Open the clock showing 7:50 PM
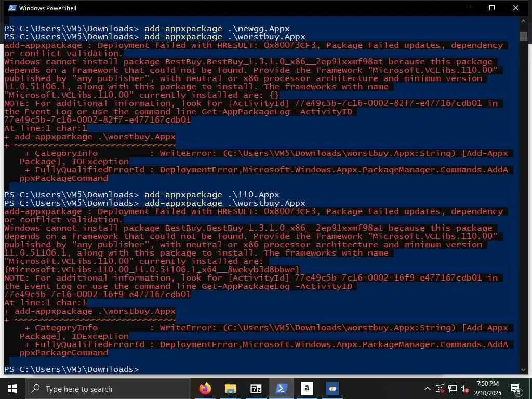The image size is (532, 399). 488,389
